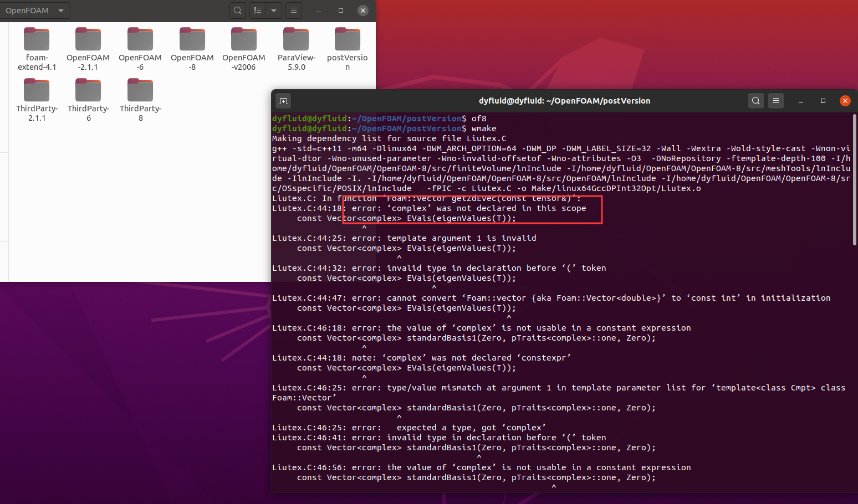The width and height of the screenshot is (858, 504).
Task: Maximize the terminal window
Action: tap(823, 101)
